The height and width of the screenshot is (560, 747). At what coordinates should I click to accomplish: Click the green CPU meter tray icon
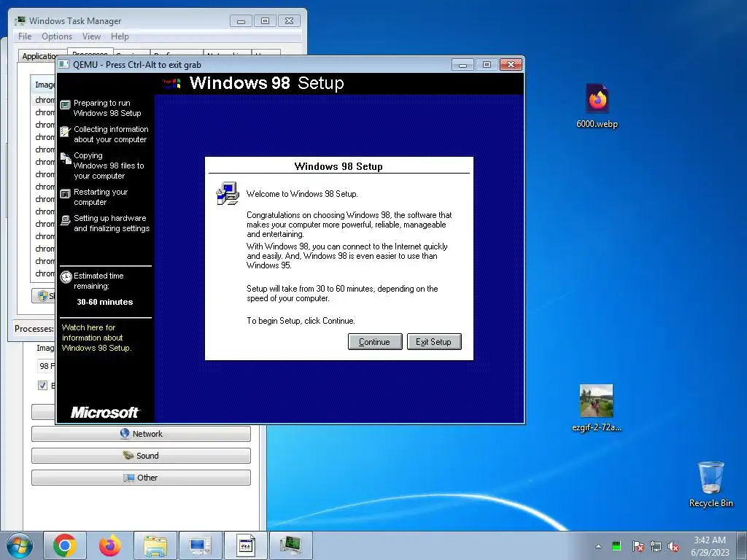[616, 546]
